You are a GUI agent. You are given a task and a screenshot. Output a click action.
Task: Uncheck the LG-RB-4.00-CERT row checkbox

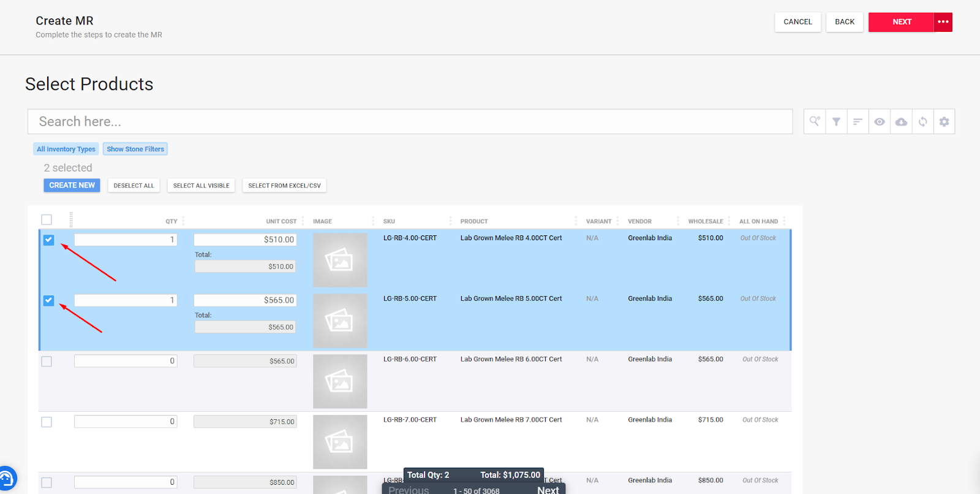49,240
